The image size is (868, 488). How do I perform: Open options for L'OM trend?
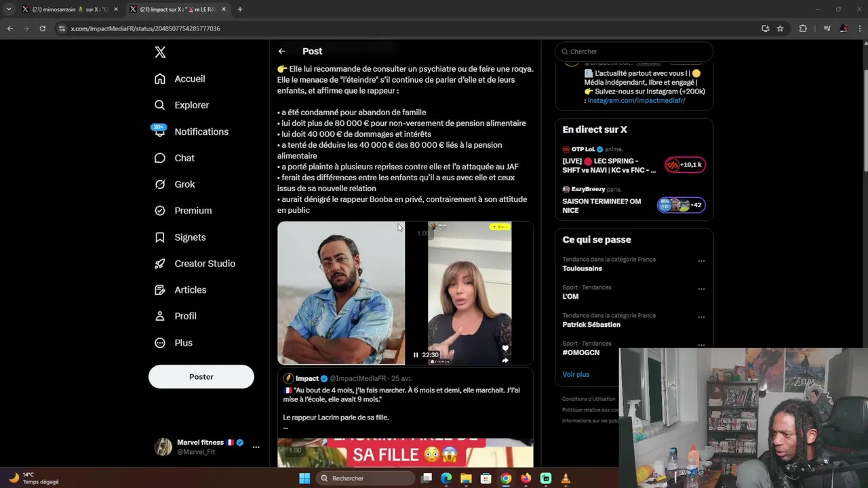pos(701,289)
